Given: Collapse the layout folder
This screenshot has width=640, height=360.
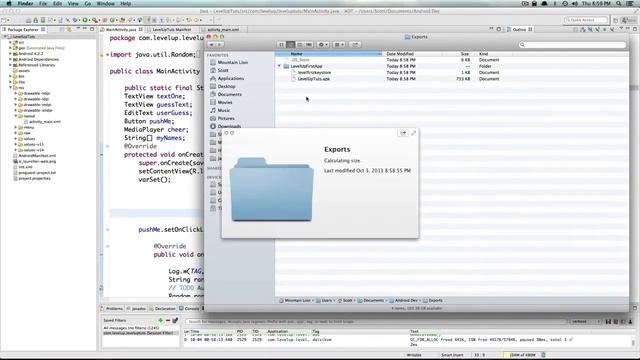Looking at the screenshot, I should (16, 116).
